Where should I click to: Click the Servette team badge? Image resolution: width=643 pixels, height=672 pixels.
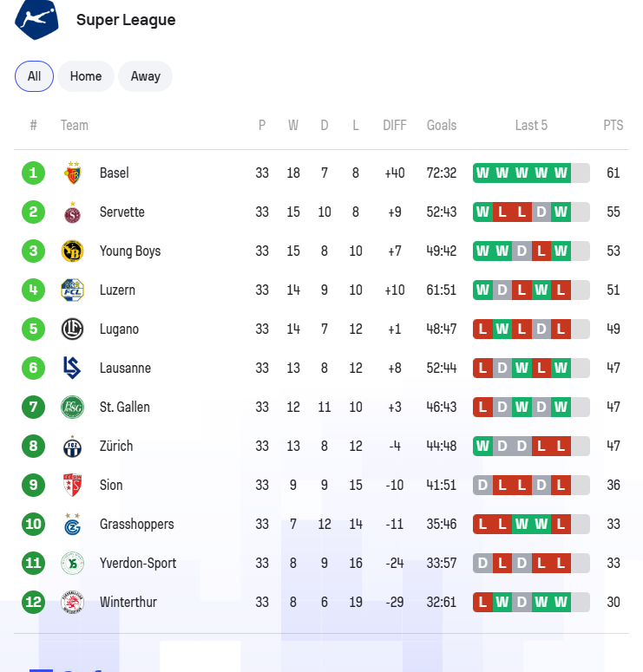coord(73,212)
